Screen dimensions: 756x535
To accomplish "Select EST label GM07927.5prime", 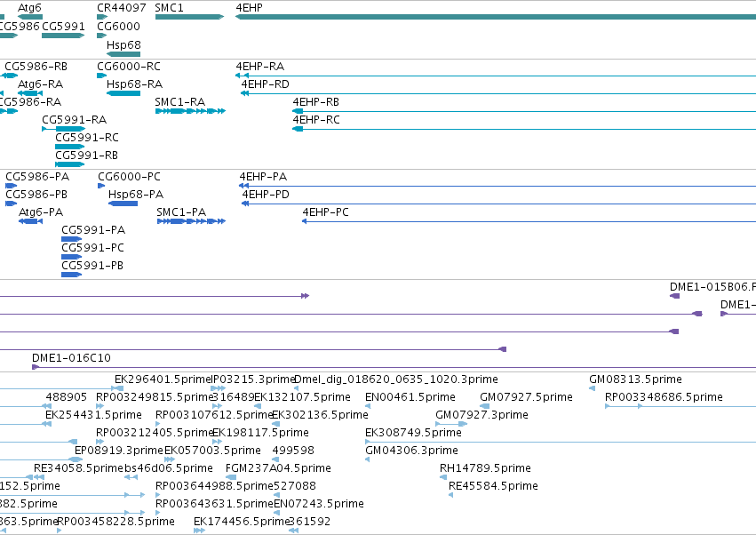I will point(526,397).
